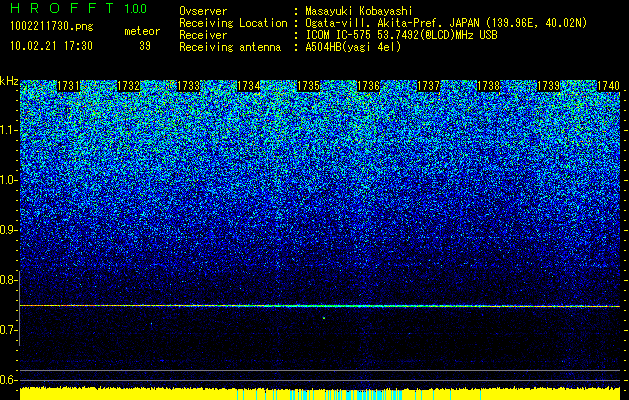This screenshot has width=629, height=400.
Task: Click the 1738 time marker
Action: (489, 86)
